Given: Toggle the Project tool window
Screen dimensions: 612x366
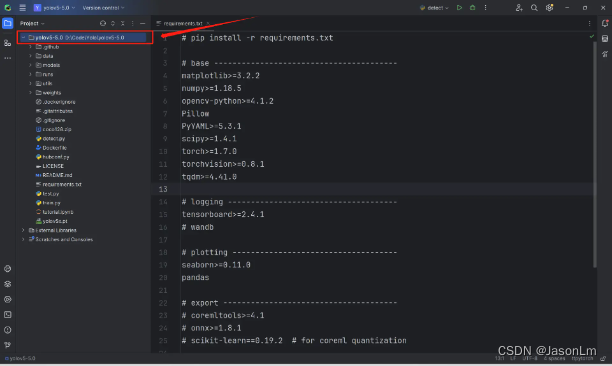Looking at the screenshot, I should [x=7, y=23].
